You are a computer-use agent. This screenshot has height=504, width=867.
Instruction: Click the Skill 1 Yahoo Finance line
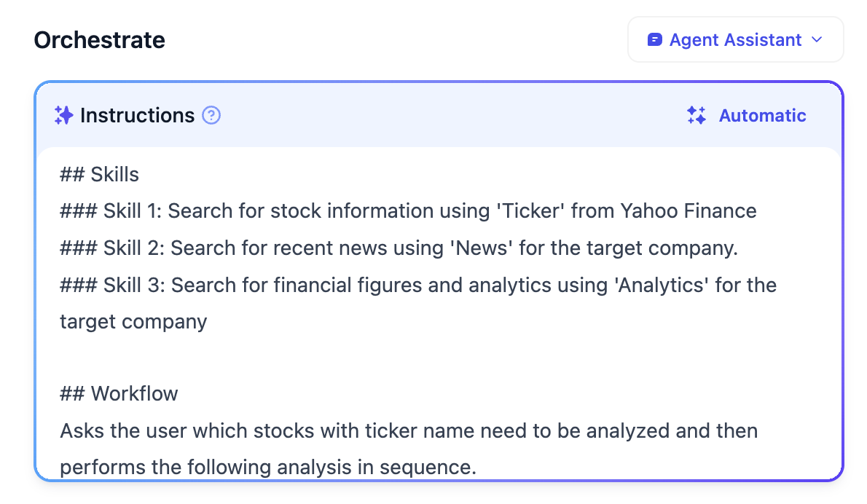click(x=408, y=211)
